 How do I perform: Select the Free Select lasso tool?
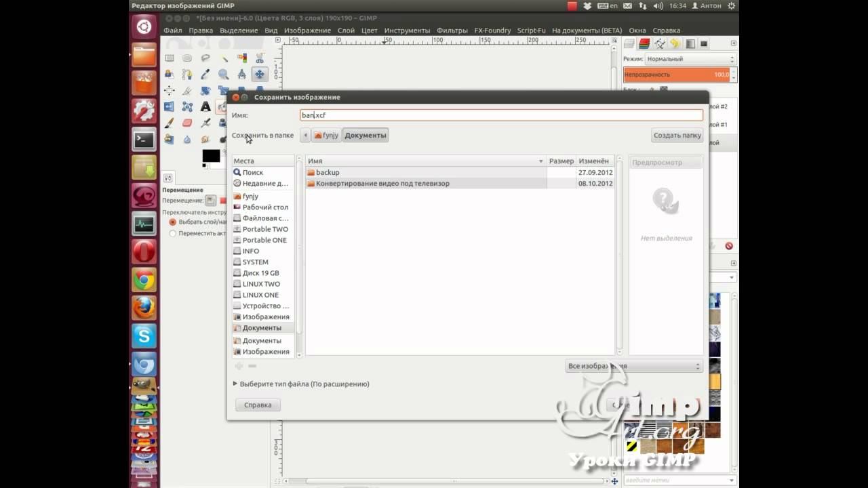[x=205, y=58]
